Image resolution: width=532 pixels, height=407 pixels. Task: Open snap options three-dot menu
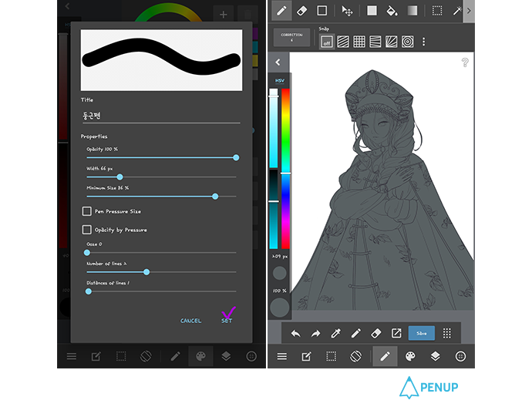pos(423,42)
